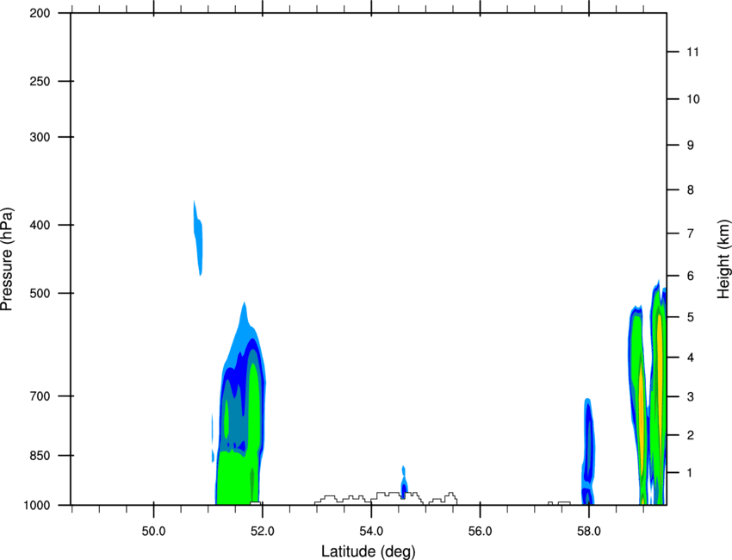Click the 300 pressure tick label
Image resolution: width=732 pixels, height=560 pixels.
click(x=40, y=137)
